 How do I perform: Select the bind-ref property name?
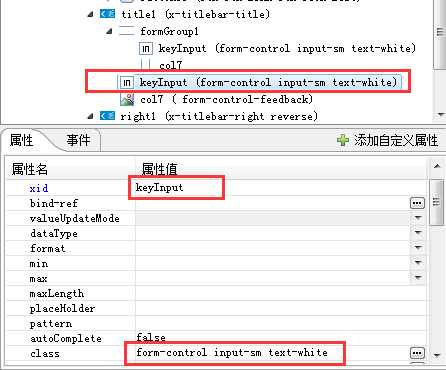pyautogui.click(x=54, y=203)
